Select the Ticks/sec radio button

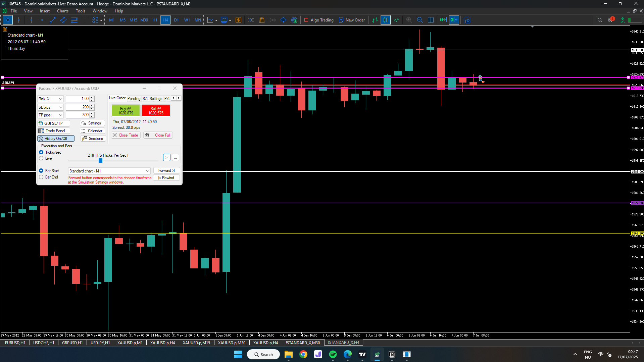(41, 152)
